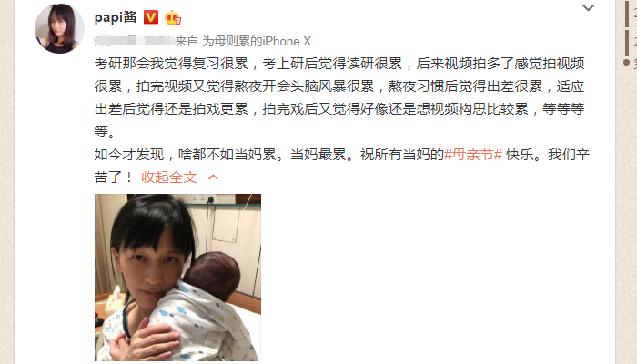This screenshot has width=637, height=364.
Task: Select the first brown timeline bar
Action: click(x=627, y=14)
